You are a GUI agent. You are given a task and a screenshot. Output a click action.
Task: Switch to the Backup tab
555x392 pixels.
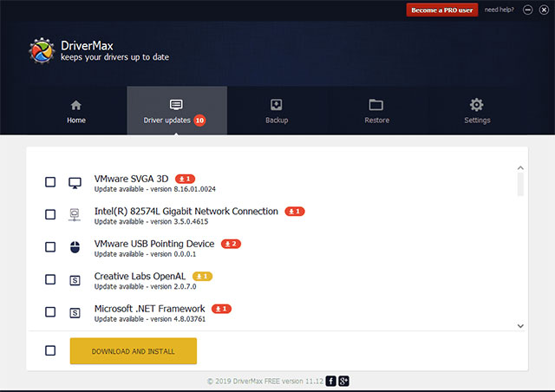(x=277, y=111)
